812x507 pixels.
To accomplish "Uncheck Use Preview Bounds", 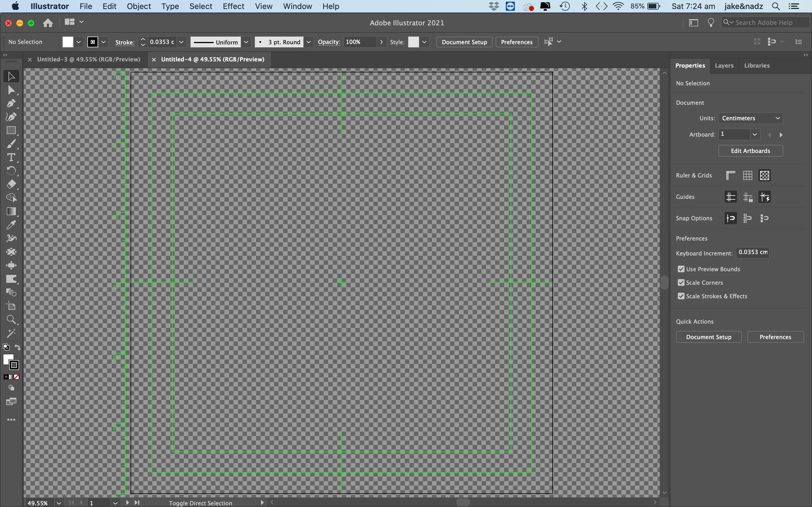I will pos(681,269).
